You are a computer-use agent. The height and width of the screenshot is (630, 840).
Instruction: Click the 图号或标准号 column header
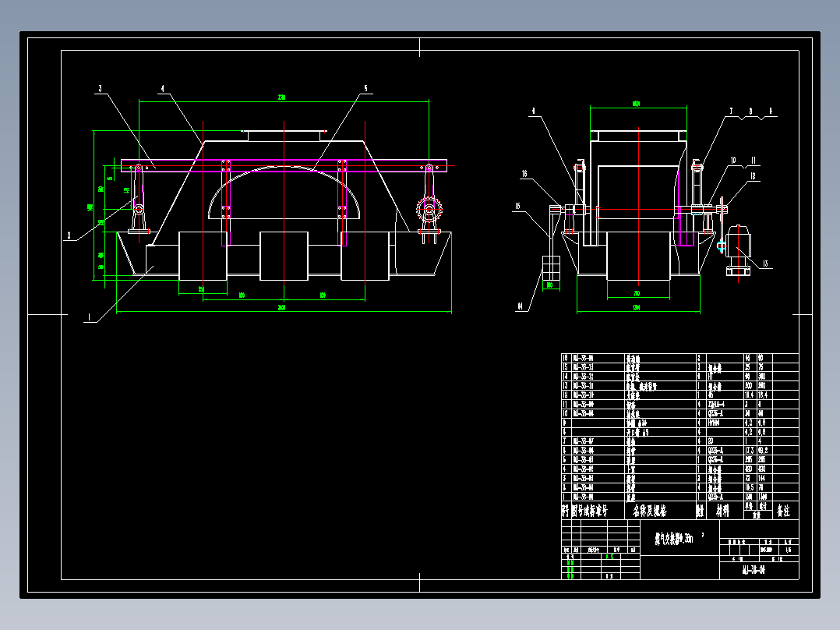pyautogui.click(x=591, y=511)
